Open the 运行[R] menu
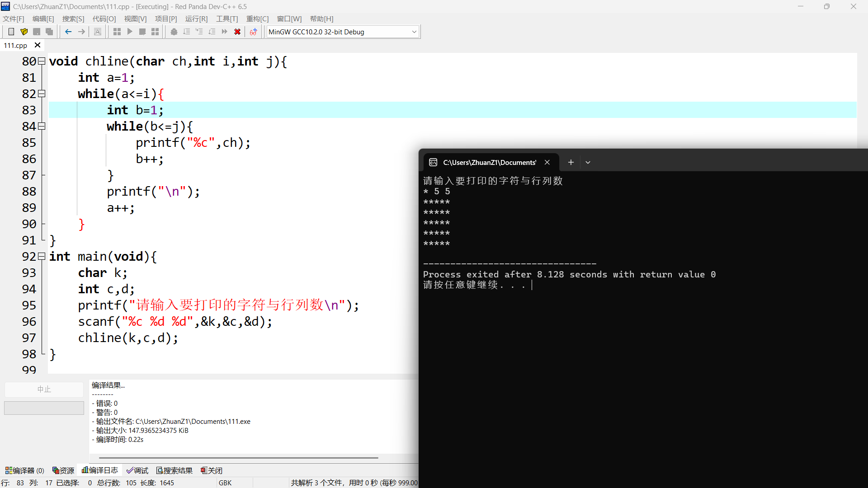 point(196,19)
